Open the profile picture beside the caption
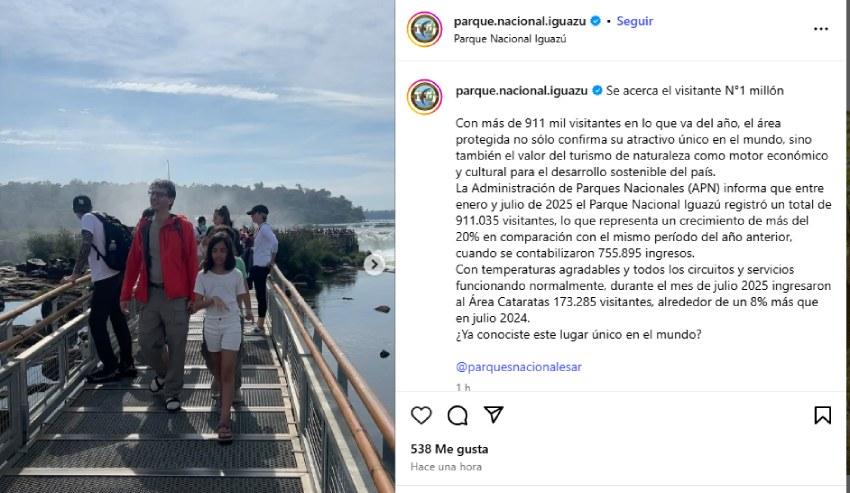850x493 pixels. tap(424, 97)
